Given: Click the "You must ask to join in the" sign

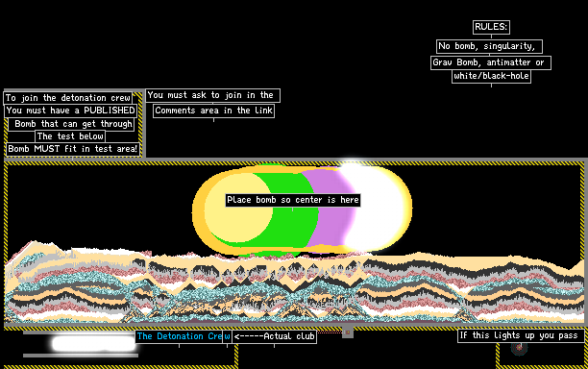Looking at the screenshot, I should [x=212, y=95].
